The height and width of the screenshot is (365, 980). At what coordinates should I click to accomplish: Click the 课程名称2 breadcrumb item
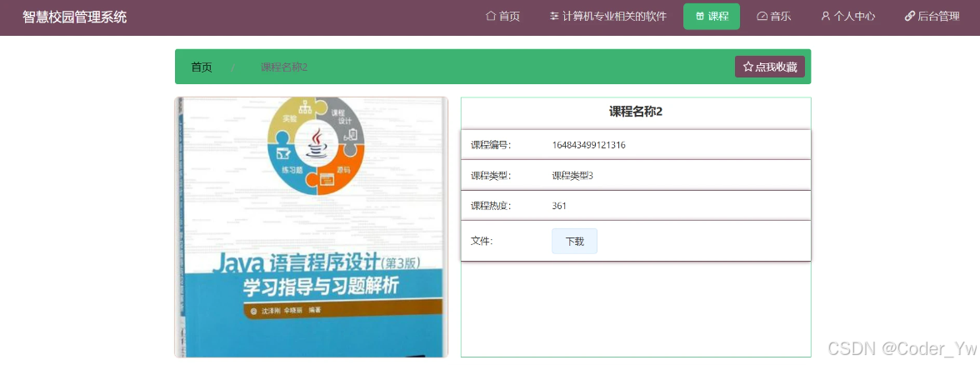[x=283, y=67]
